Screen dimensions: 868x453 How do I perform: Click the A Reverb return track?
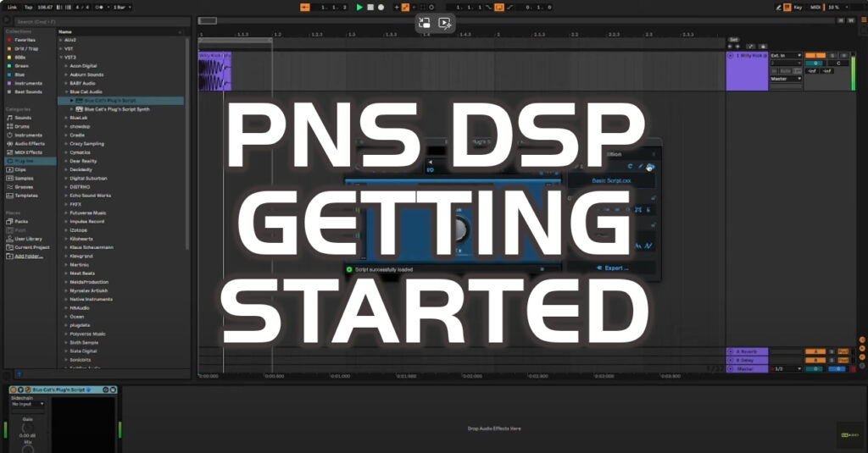pos(747,351)
